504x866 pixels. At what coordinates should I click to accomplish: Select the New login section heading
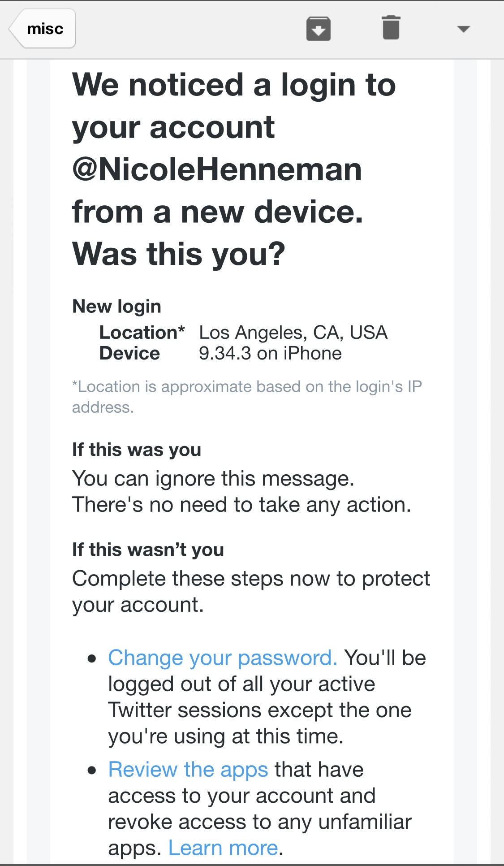tap(117, 307)
